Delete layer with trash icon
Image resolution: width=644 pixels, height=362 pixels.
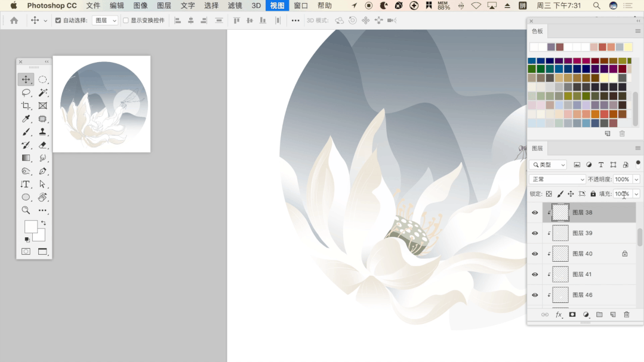pos(626,314)
